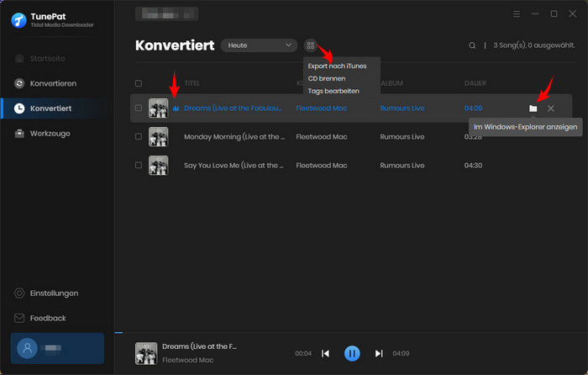Select the Monday Morning song title
The height and width of the screenshot is (375, 588).
point(234,137)
